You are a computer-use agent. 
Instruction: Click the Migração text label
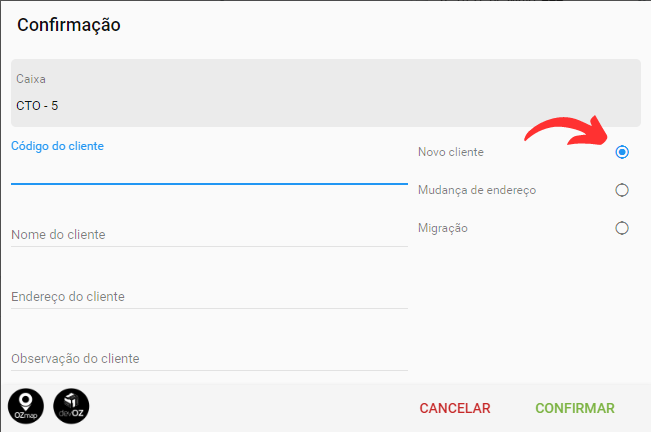(443, 228)
